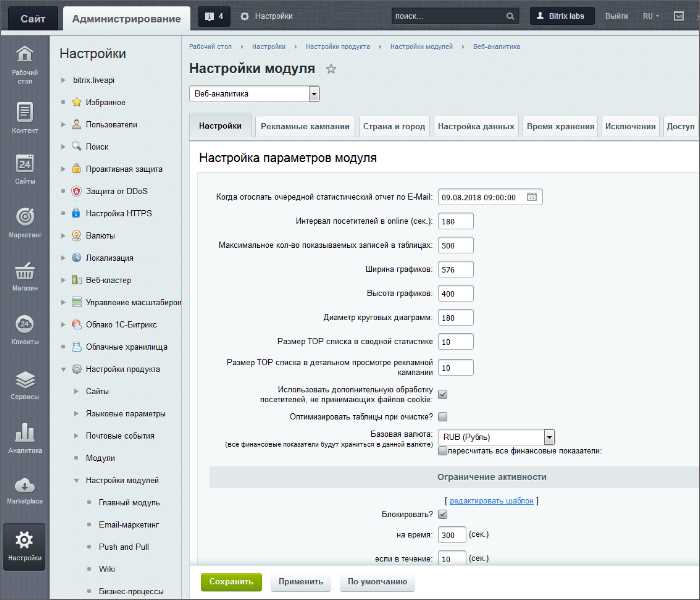Expand the Почтовые события tree node
This screenshot has width=700, height=600.
(76, 436)
